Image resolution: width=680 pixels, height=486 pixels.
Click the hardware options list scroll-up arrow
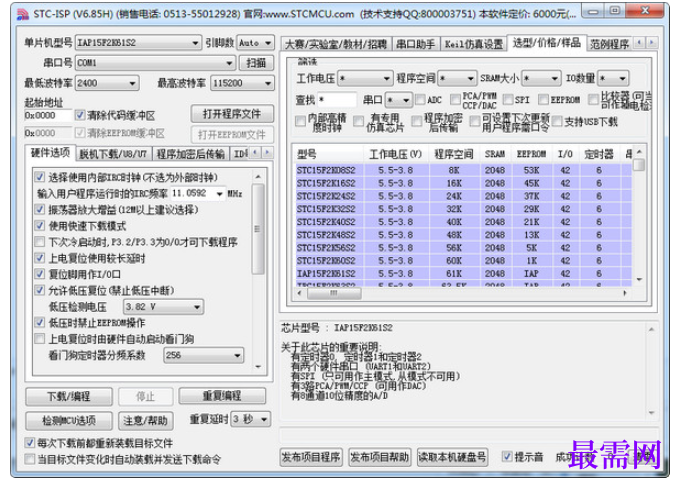(x=258, y=177)
